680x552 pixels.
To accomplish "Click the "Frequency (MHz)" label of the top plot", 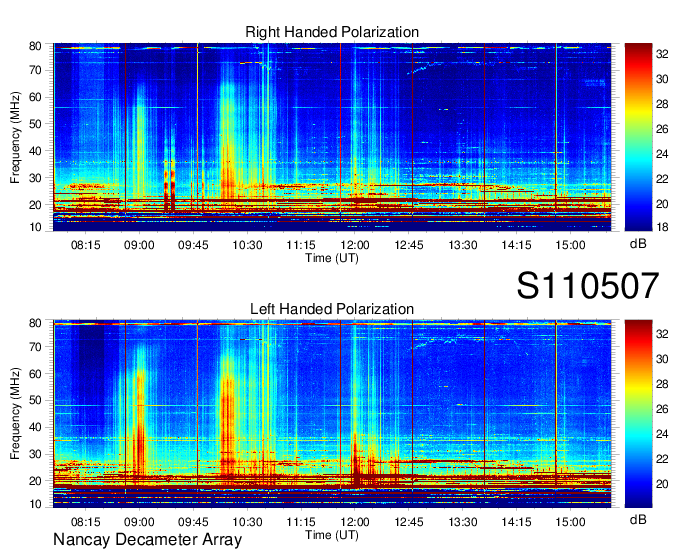I will [16, 137].
